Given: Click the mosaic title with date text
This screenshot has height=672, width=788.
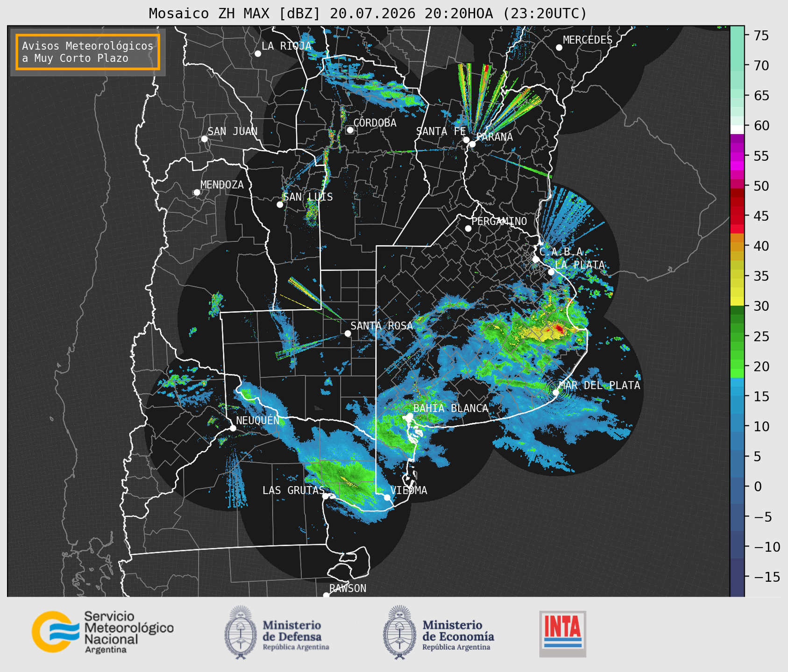Looking at the screenshot, I should 368,14.
